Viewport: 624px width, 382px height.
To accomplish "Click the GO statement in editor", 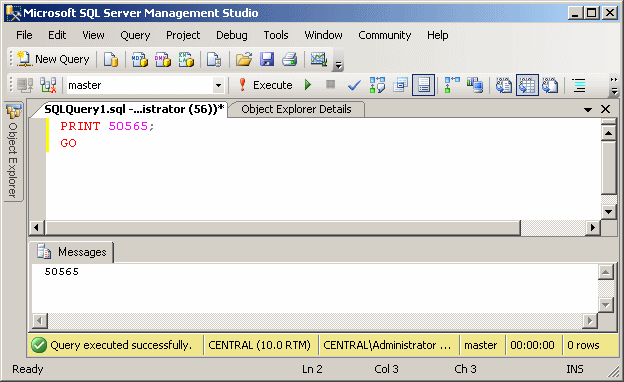I will pyautogui.click(x=68, y=143).
